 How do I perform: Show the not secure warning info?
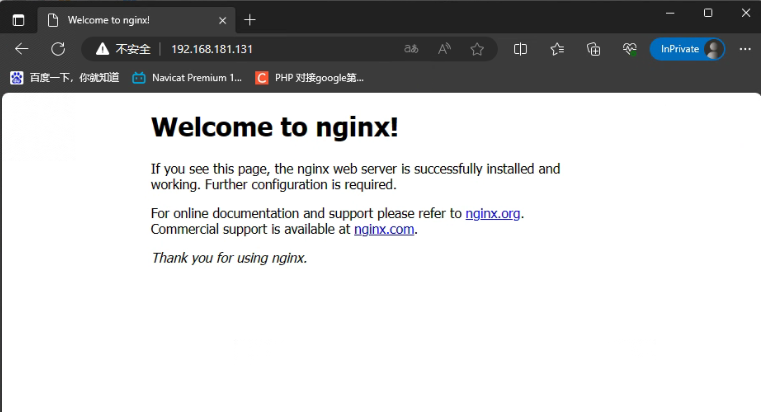[x=123, y=49]
